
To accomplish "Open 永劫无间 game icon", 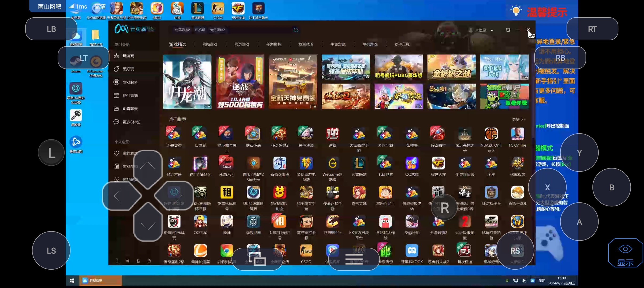I will [x=227, y=166].
